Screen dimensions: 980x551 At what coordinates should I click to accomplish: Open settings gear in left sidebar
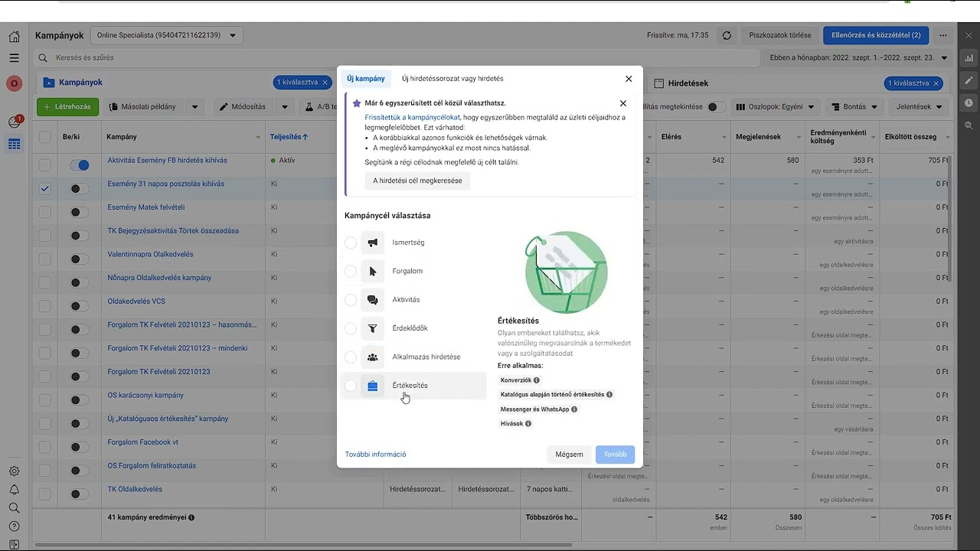pyautogui.click(x=14, y=471)
